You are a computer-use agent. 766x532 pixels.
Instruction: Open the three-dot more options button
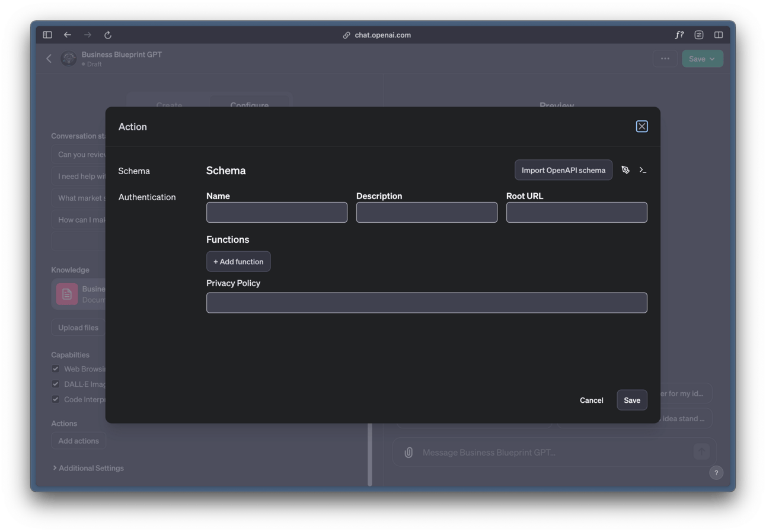pos(665,59)
